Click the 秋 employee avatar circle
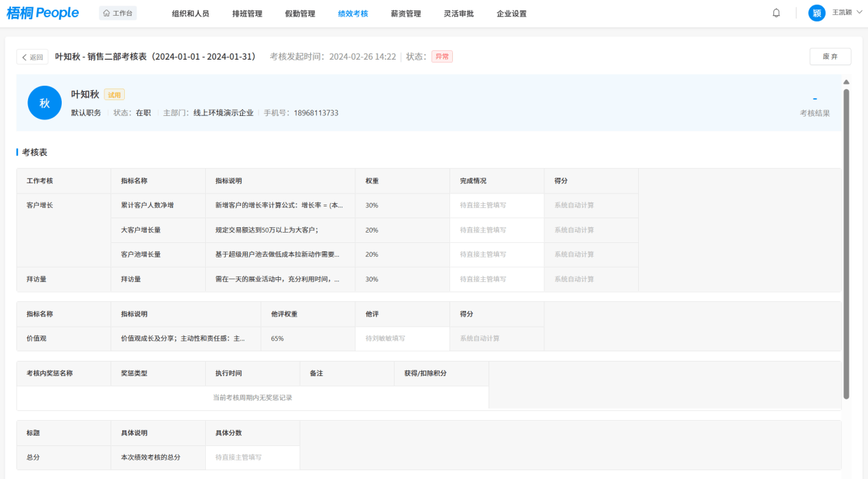868x479 pixels. point(45,103)
